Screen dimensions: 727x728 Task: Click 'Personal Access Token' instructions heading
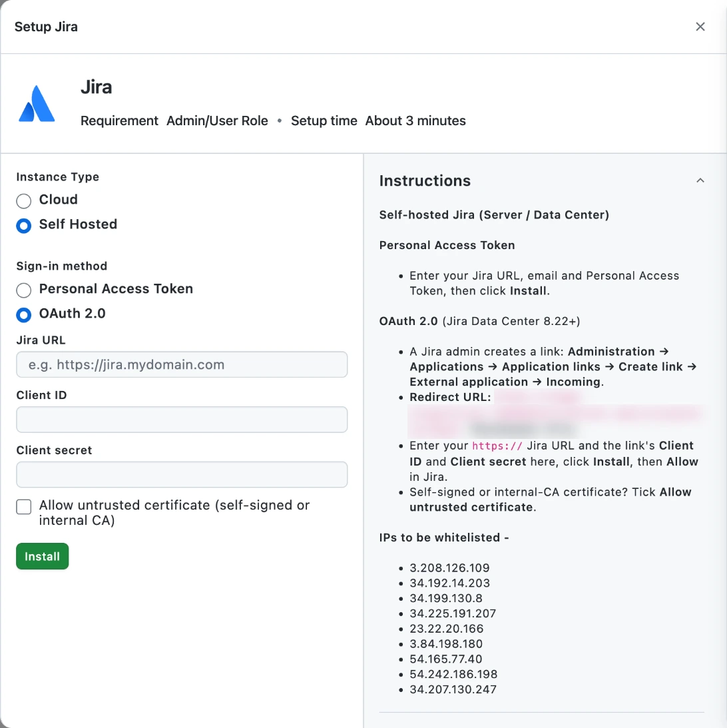[447, 245]
